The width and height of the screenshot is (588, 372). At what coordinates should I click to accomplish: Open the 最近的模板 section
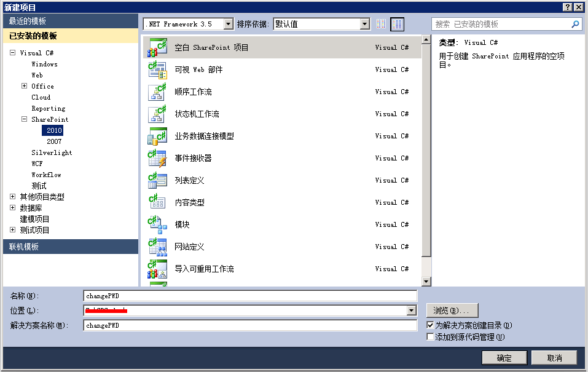pyautogui.click(x=71, y=21)
